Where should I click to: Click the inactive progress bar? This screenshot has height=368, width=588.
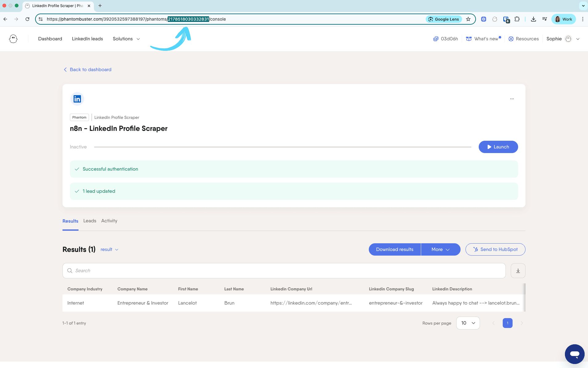[283, 147]
